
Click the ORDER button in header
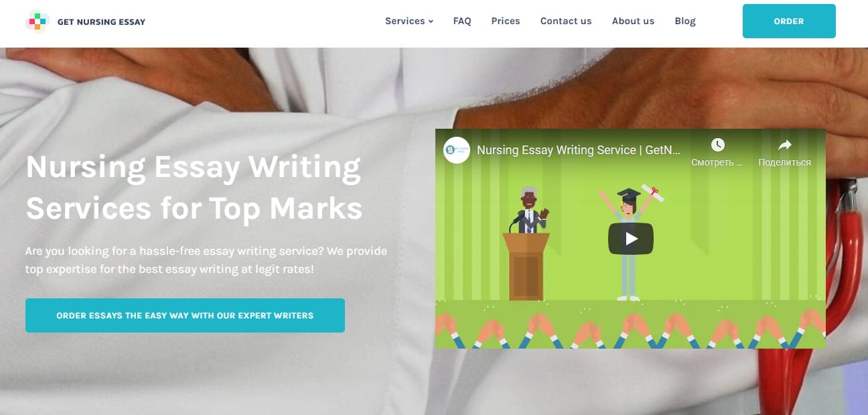click(789, 21)
